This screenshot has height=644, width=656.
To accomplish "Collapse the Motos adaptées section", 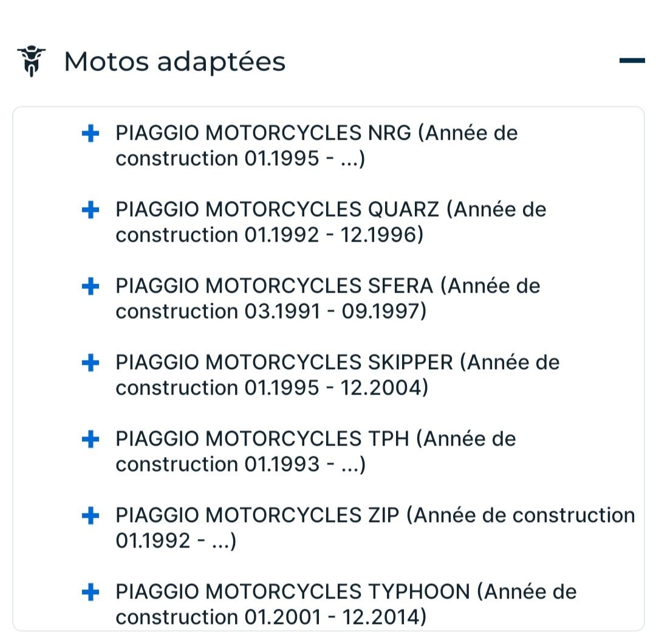I will pos(632,60).
